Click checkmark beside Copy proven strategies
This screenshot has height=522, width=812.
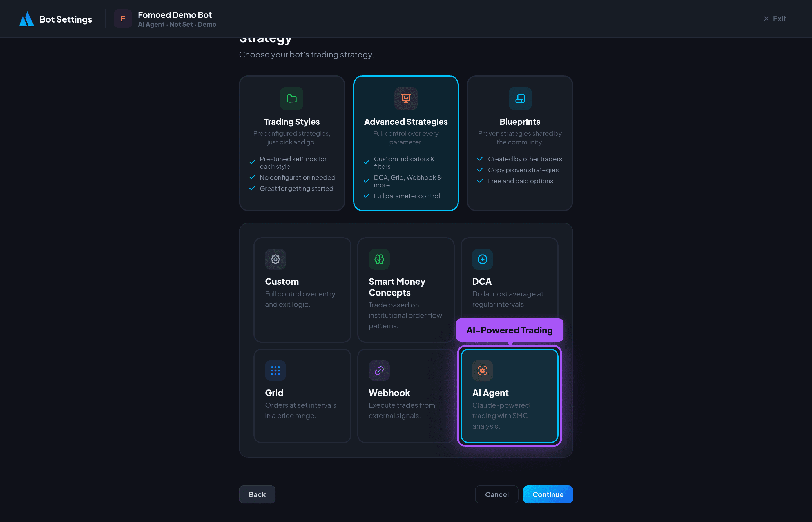coord(480,170)
